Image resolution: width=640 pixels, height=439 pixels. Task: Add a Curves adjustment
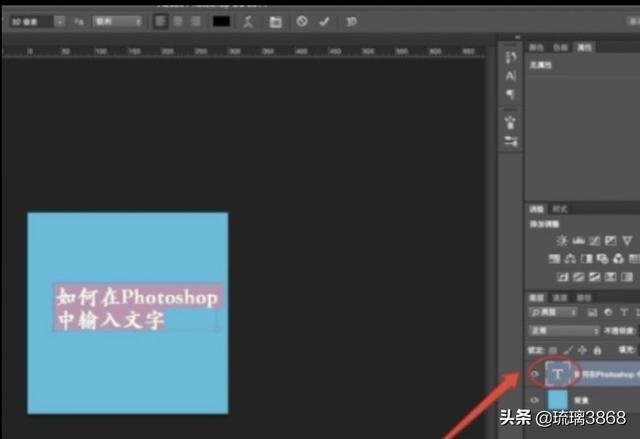594,241
